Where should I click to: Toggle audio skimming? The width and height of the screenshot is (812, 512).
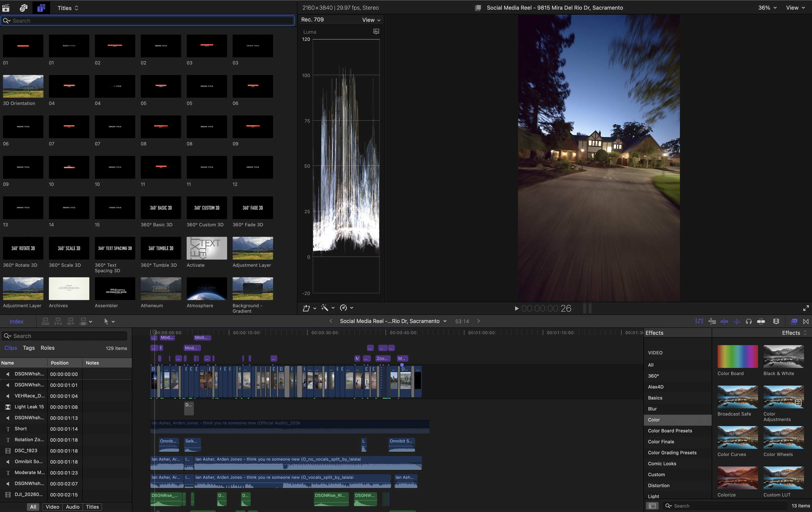coord(736,321)
